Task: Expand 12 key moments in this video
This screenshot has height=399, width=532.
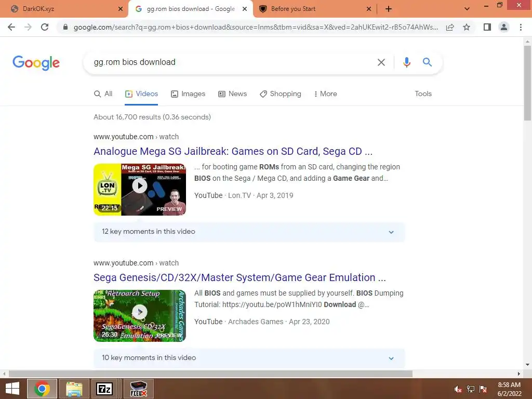Action: click(x=249, y=232)
